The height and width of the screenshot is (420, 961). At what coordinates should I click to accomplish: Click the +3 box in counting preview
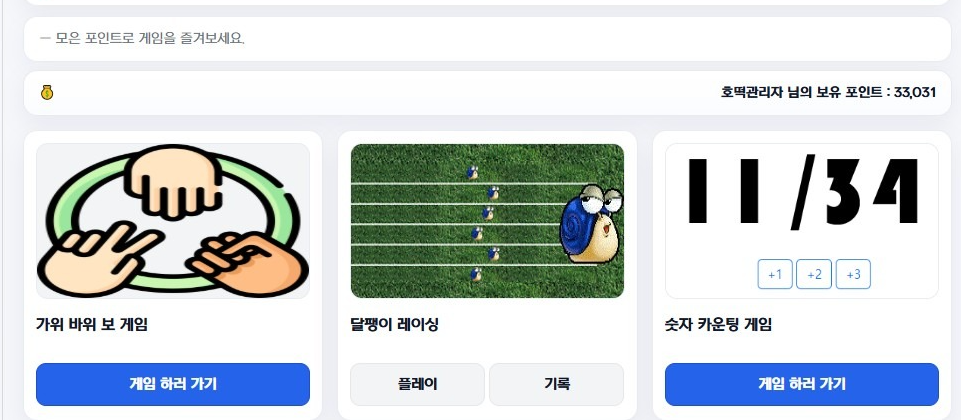pos(853,274)
